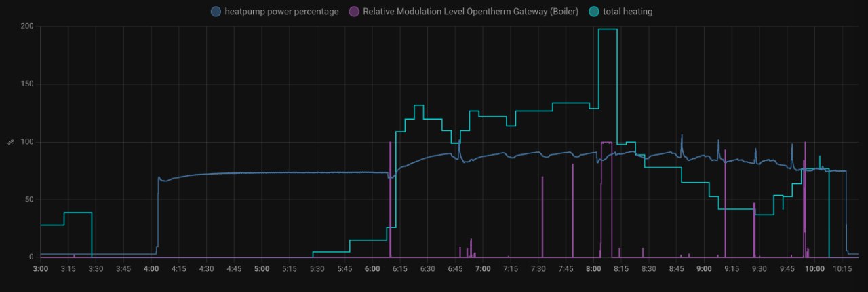Click the 100 y-axis label
This screenshot has height=292, width=868.
click(x=28, y=142)
